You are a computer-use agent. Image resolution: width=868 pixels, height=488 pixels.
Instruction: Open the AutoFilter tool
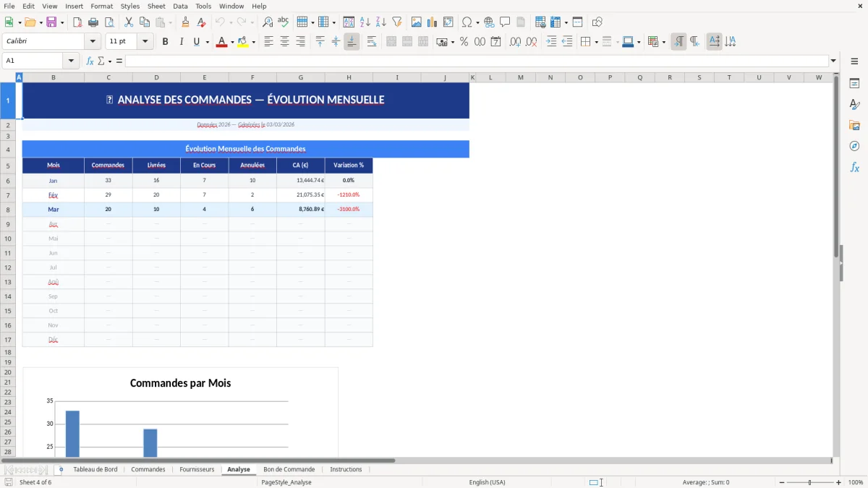pyautogui.click(x=396, y=22)
